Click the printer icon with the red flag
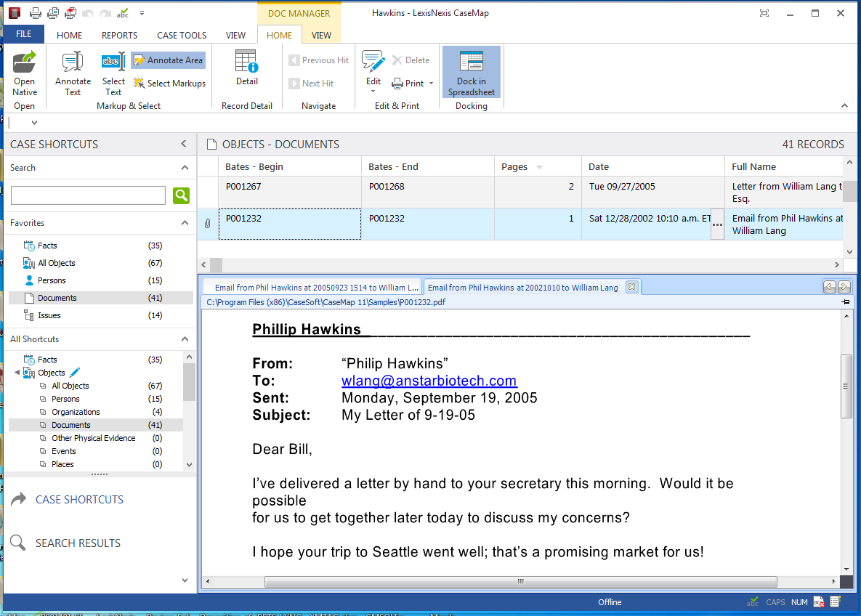Screen dimensions: 861x616 point(70,13)
